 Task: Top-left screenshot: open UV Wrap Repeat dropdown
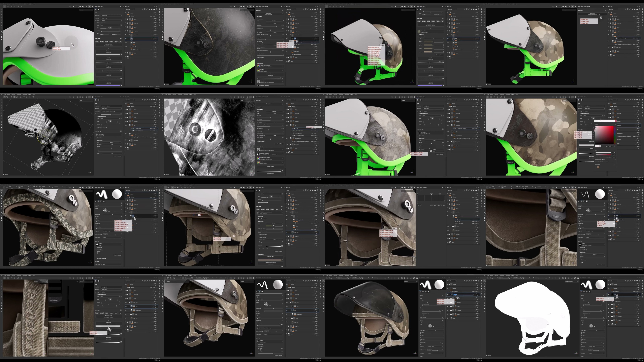(111, 21)
